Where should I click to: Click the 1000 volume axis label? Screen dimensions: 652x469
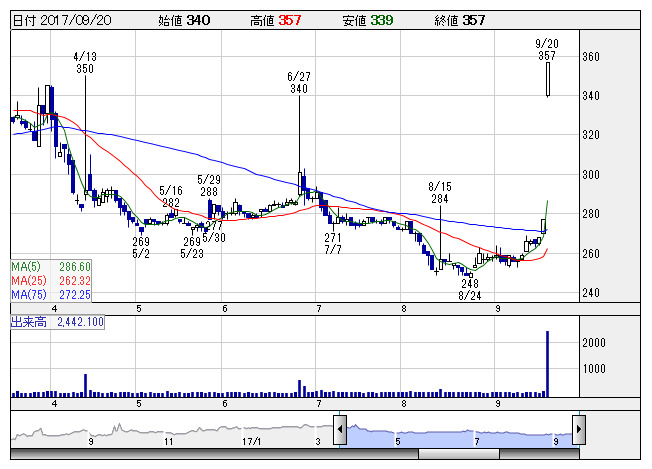(x=594, y=368)
